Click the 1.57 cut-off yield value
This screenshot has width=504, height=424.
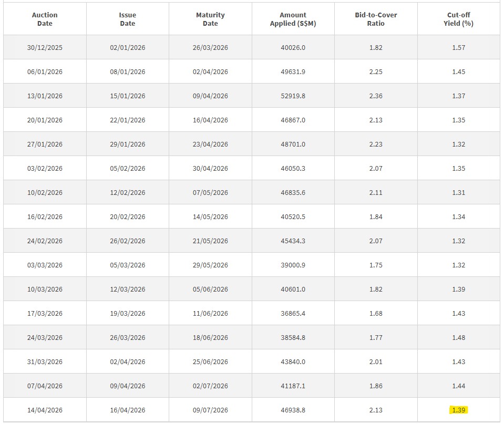tap(458, 47)
